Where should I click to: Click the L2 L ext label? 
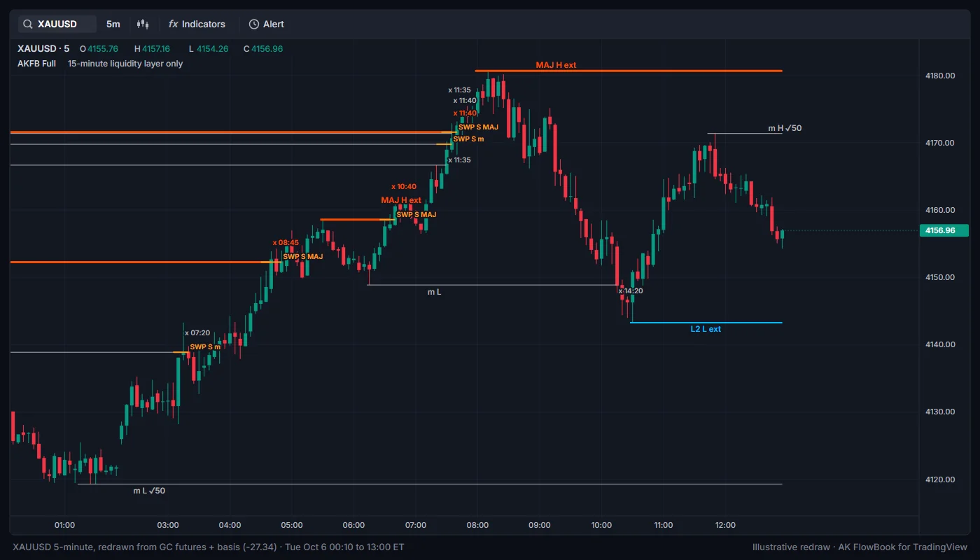(706, 329)
